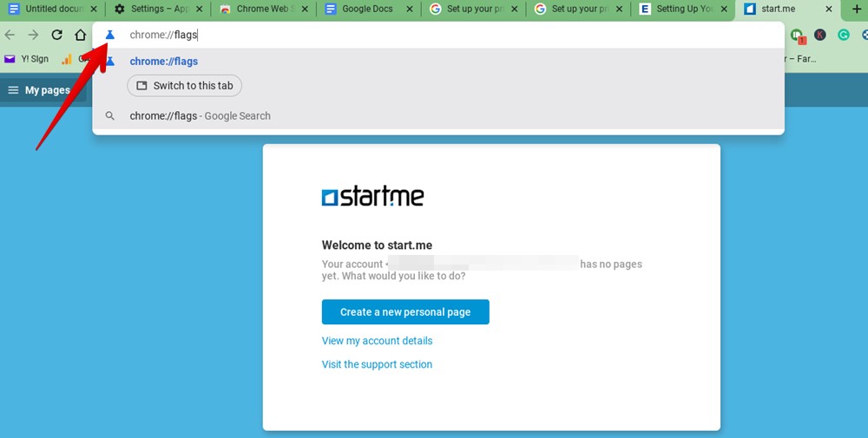Select the chrome://flags autocomplete suggestion
868x438 pixels.
click(x=438, y=62)
